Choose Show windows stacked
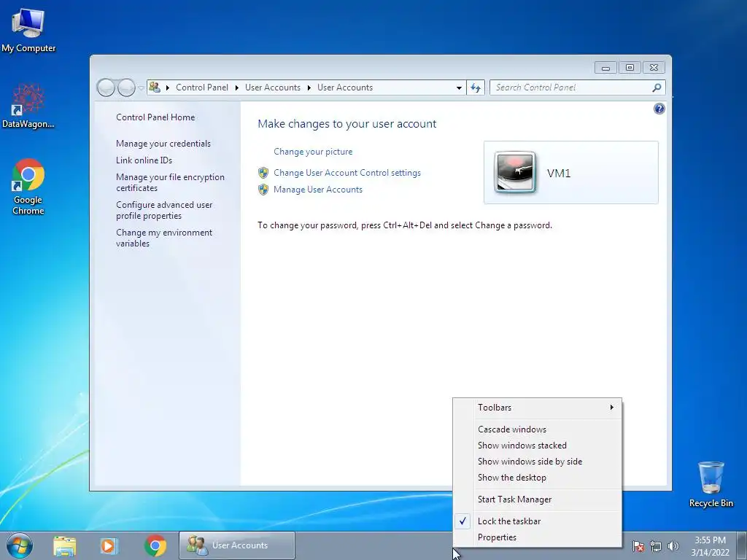747x560 pixels. [x=538, y=446]
